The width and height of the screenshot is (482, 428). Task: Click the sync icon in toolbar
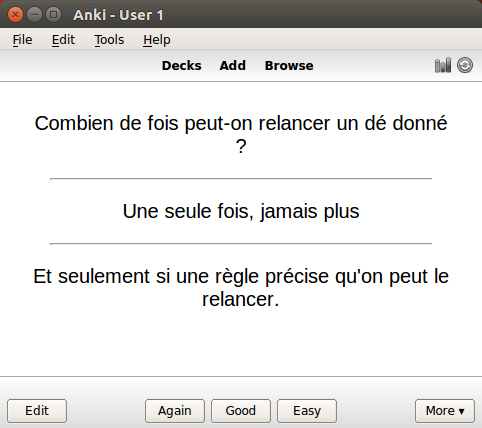click(x=465, y=65)
